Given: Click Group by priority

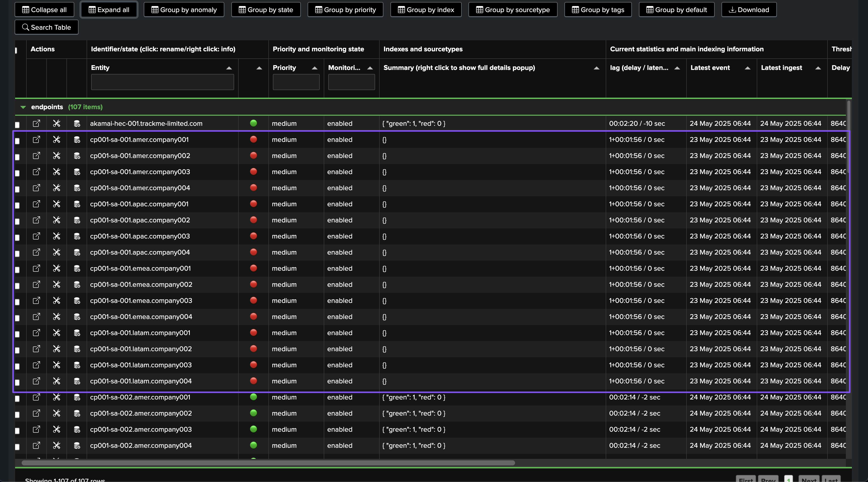Looking at the screenshot, I should pyautogui.click(x=345, y=10).
